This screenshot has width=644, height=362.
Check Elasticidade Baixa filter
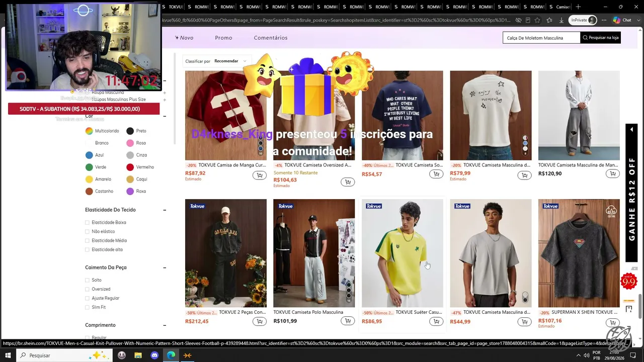87,222
